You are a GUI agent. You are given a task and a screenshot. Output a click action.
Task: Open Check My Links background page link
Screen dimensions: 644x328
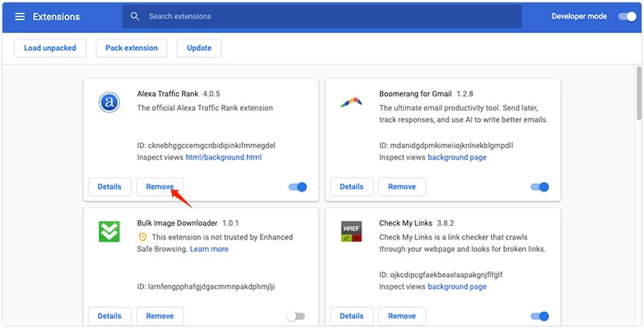457,286
